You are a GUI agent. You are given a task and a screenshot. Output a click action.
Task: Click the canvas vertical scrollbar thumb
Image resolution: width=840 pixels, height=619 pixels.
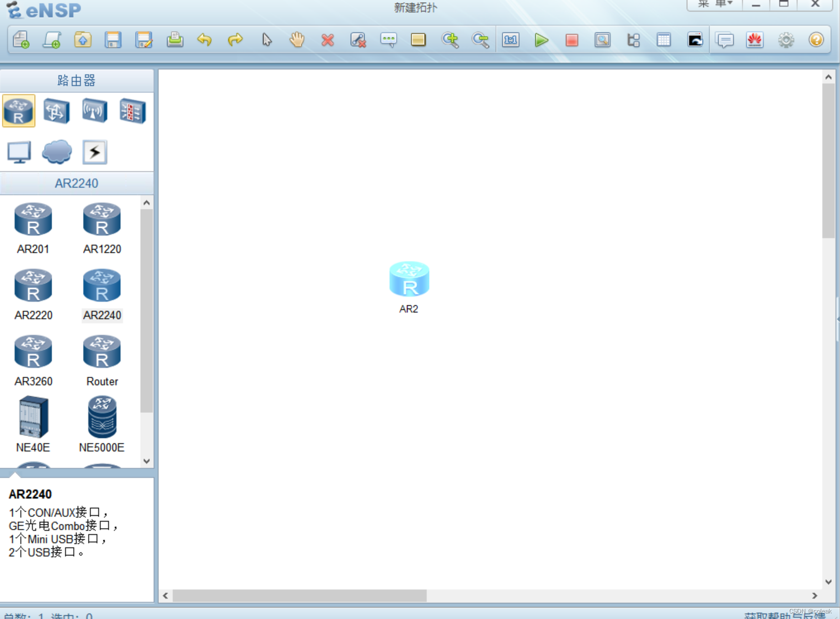coord(828,160)
